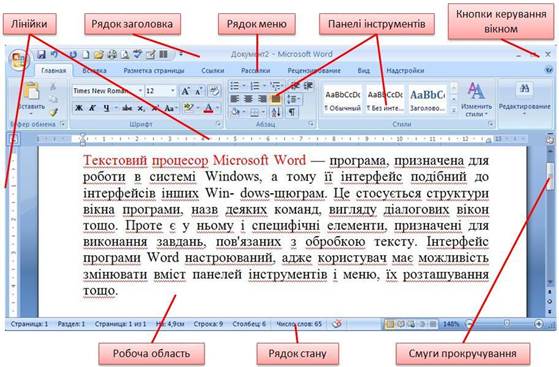This screenshot has width=559, height=367.
Task: Open Word help question mark icon
Action: pos(549,70)
